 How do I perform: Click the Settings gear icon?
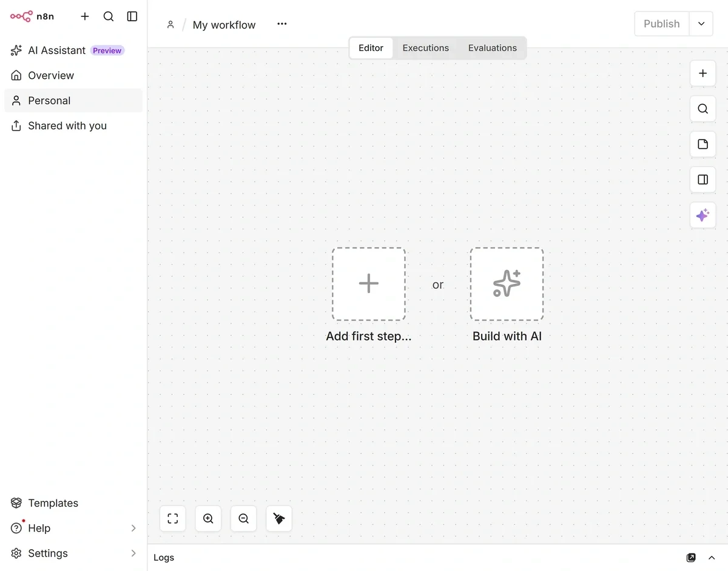tap(16, 553)
